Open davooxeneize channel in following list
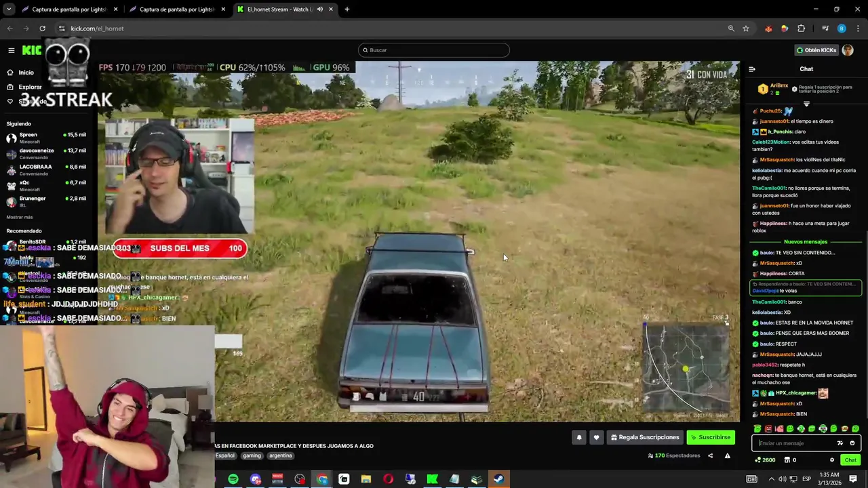 pyautogui.click(x=46, y=153)
